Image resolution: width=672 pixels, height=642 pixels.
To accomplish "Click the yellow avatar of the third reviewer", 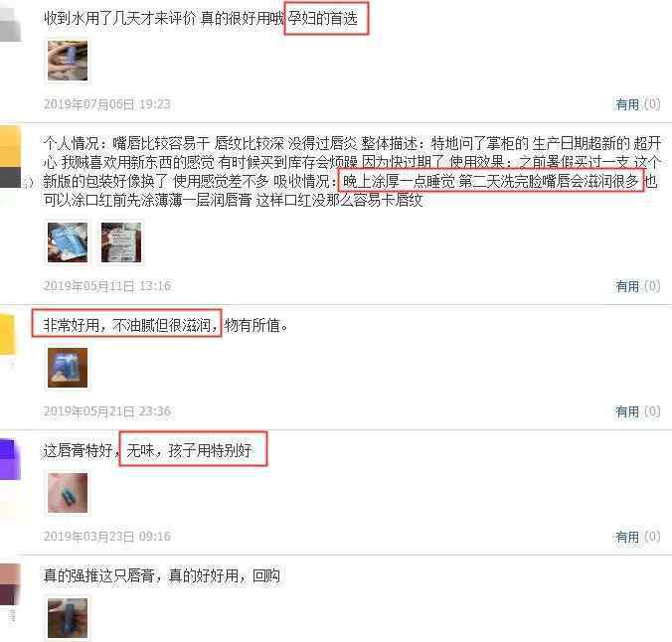I will pyautogui.click(x=8, y=334).
